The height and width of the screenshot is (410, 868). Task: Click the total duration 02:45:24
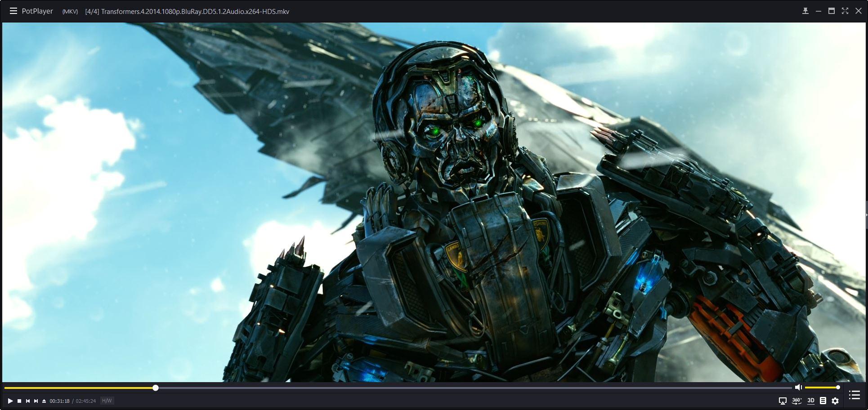(85, 401)
